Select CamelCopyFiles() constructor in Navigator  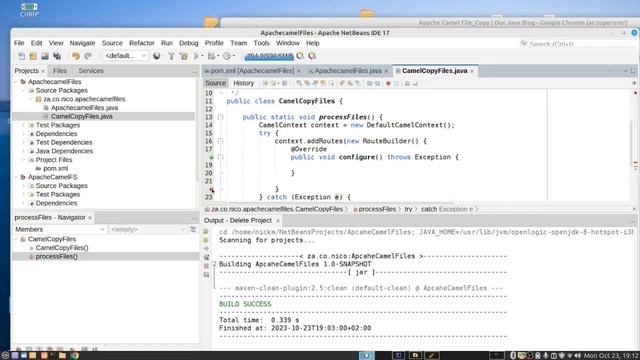click(62, 248)
